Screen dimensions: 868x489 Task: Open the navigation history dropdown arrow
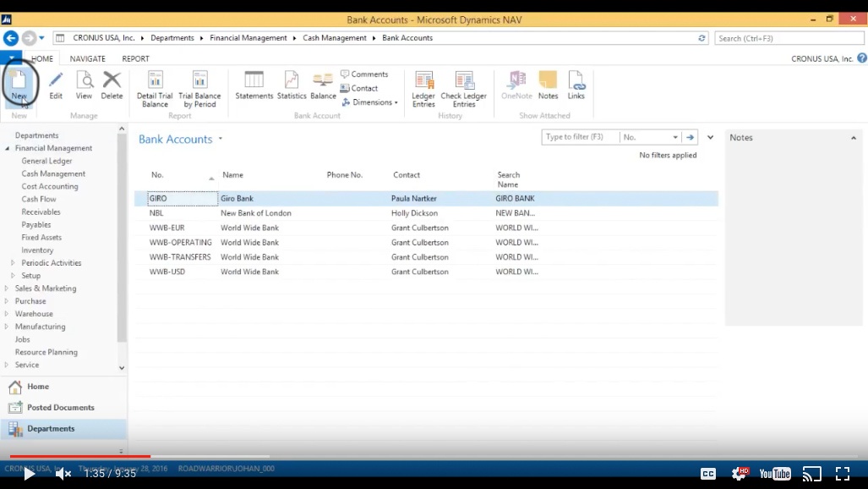pyautogui.click(x=41, y=38)
